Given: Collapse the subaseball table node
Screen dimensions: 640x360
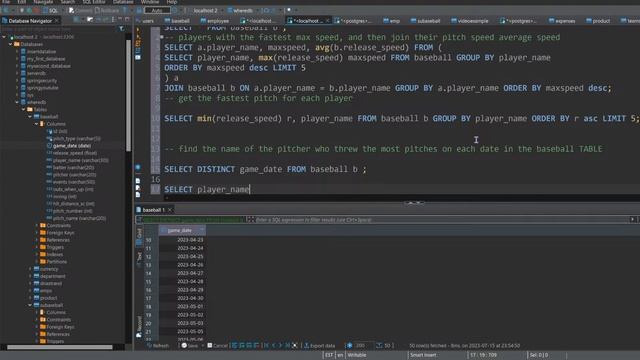Looking at the screenshot, I should [30, 305].
